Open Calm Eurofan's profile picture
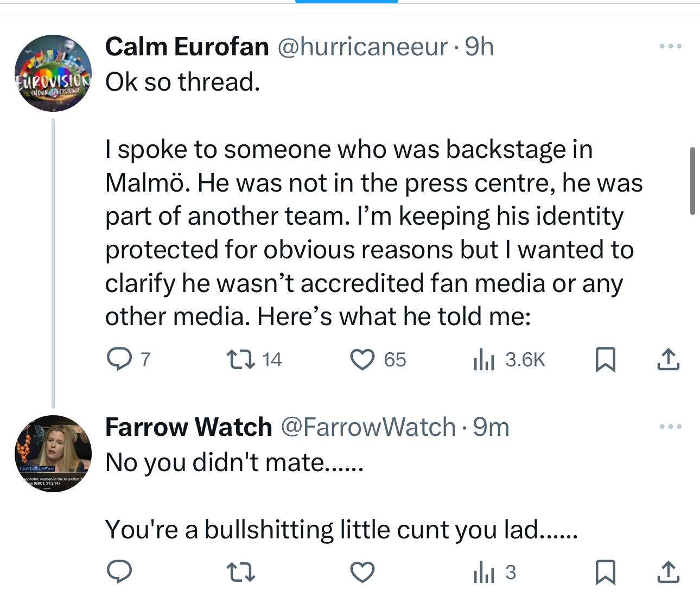700x597 pixels. [53, 73]
